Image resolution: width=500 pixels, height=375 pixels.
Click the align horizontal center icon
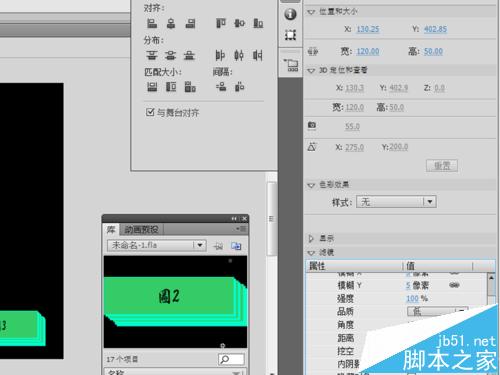coord(171,23)
